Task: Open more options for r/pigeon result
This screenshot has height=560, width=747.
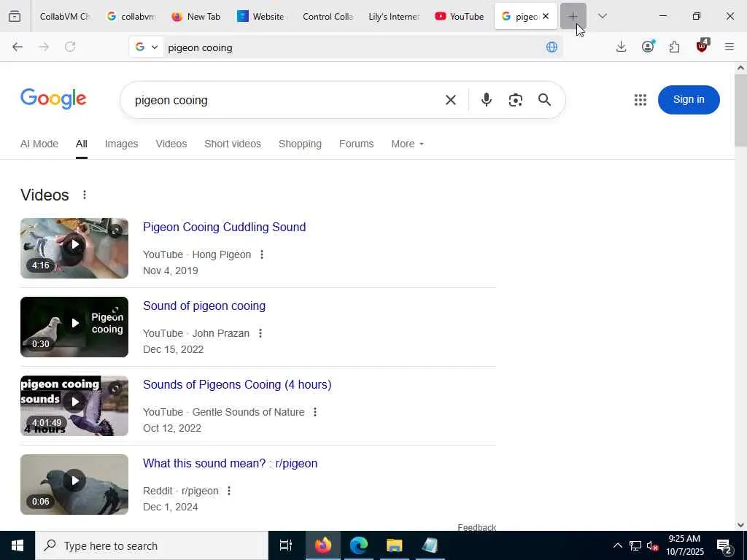Action: tap(228, 491)
